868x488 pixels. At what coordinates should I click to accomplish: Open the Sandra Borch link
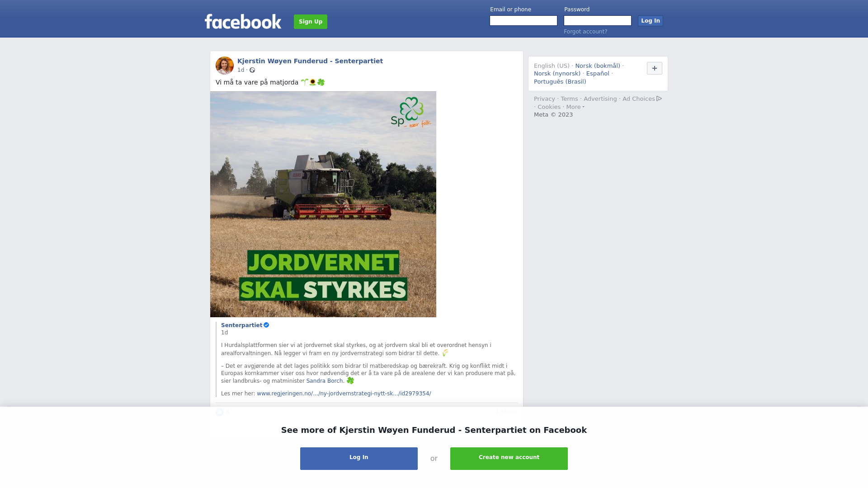pyautogui.click(x=325, y=381)
